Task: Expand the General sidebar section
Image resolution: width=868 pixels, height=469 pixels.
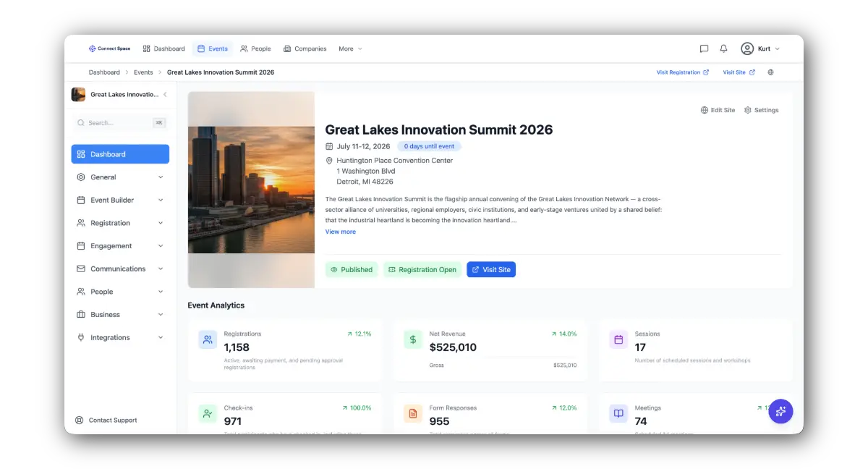Action: click(x=120, y=177)
